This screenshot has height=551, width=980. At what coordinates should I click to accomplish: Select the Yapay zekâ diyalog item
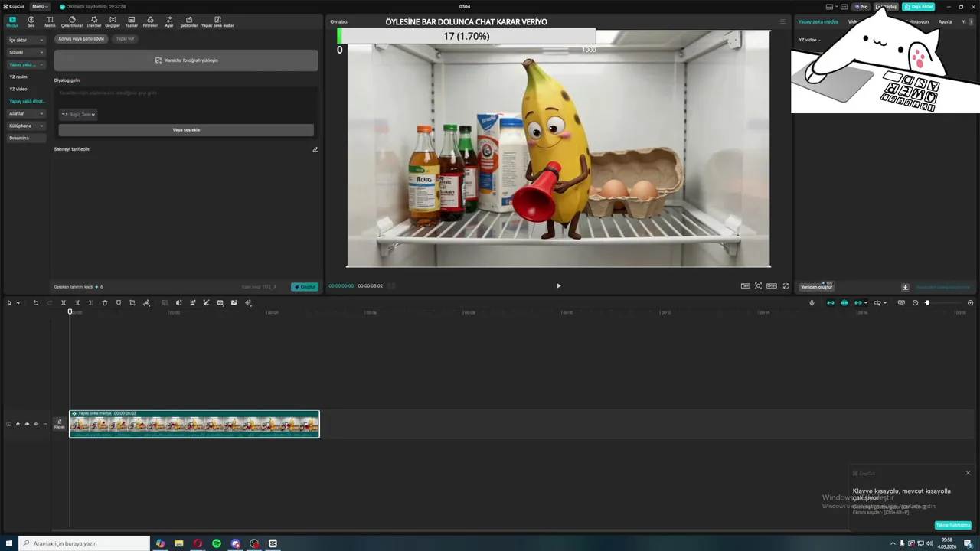pyautogui.click(x=28, y=101)
